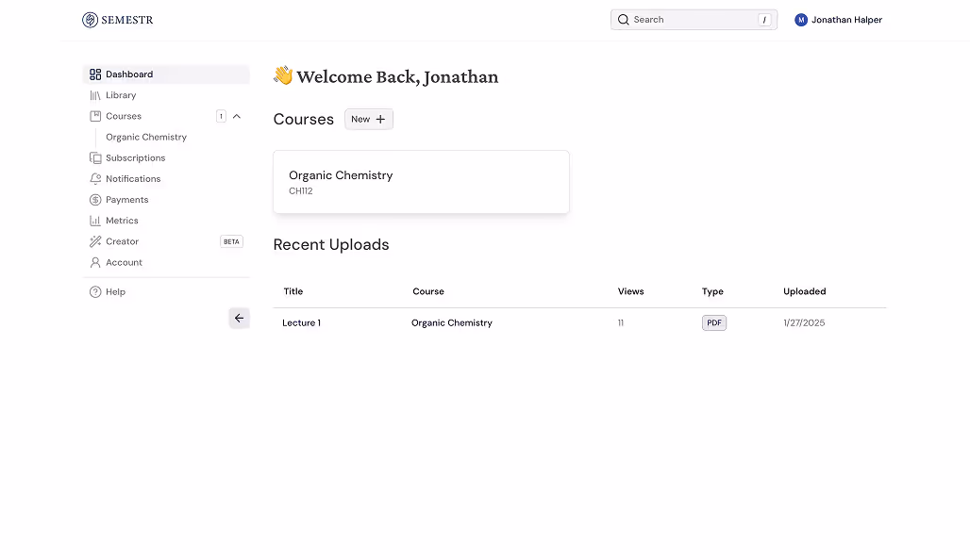The height and width of the screenshot is (560, 970).
Task: Click the Payments dollar-sign icon
Action: pyautogui.click(x=95, y=200)
